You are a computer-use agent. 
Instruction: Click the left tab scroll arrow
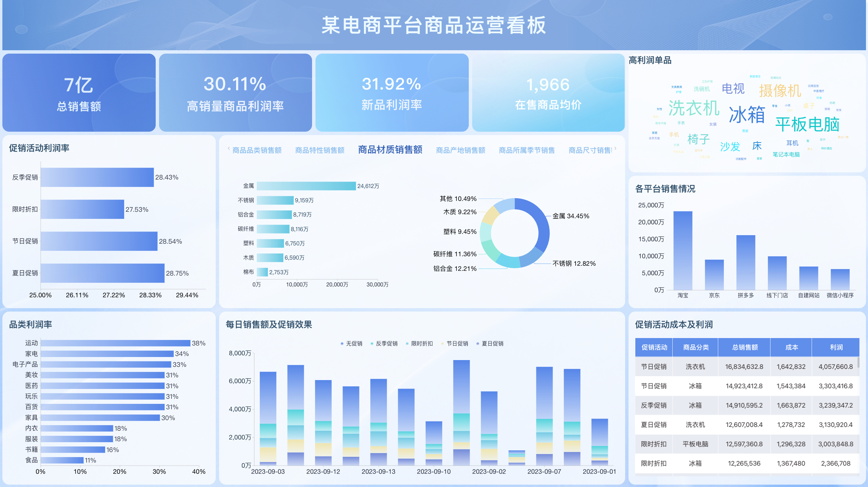pos(229,148)
